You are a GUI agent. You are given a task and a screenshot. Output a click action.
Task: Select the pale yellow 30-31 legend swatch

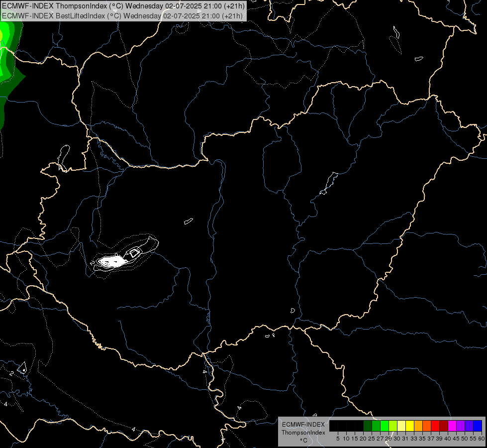401,426
